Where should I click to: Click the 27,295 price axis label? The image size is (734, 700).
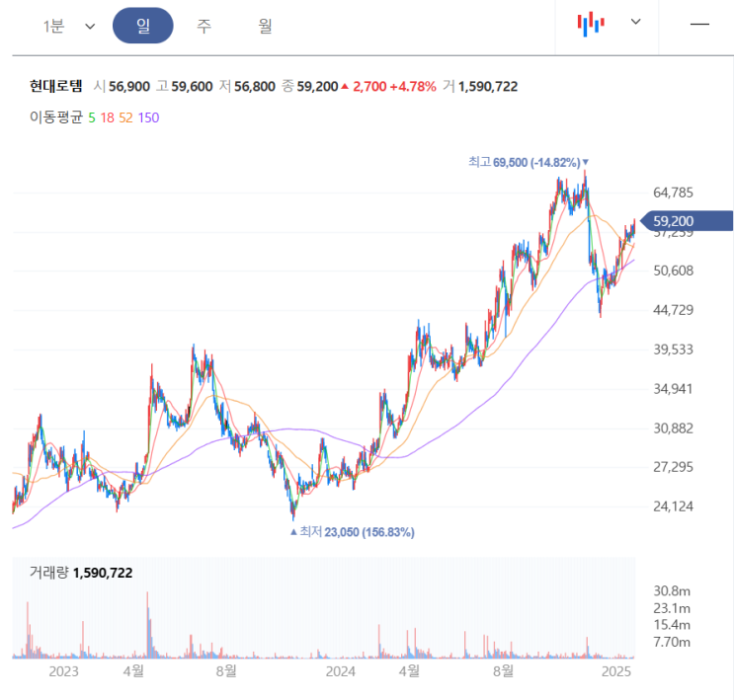(x=673, y=467)
